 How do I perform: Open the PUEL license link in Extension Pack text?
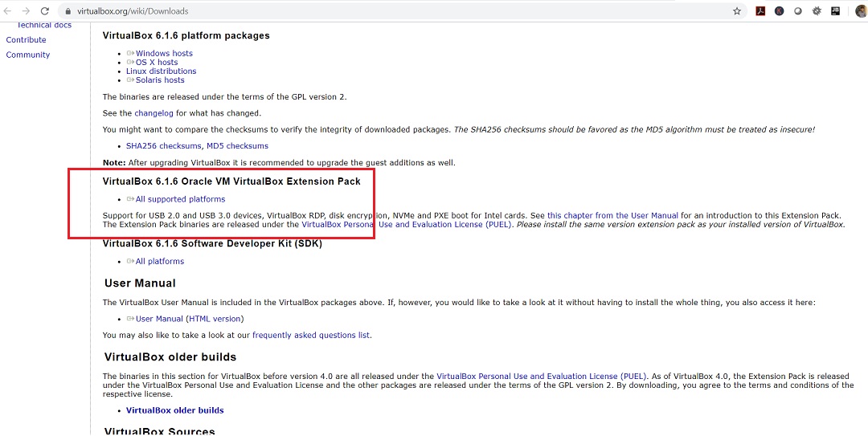407,225
